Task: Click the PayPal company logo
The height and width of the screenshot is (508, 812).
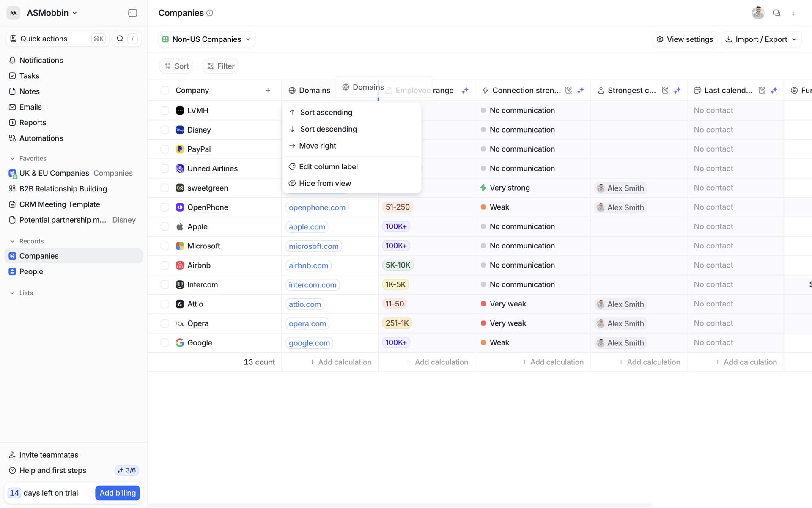Action: (x=180, y=149)
